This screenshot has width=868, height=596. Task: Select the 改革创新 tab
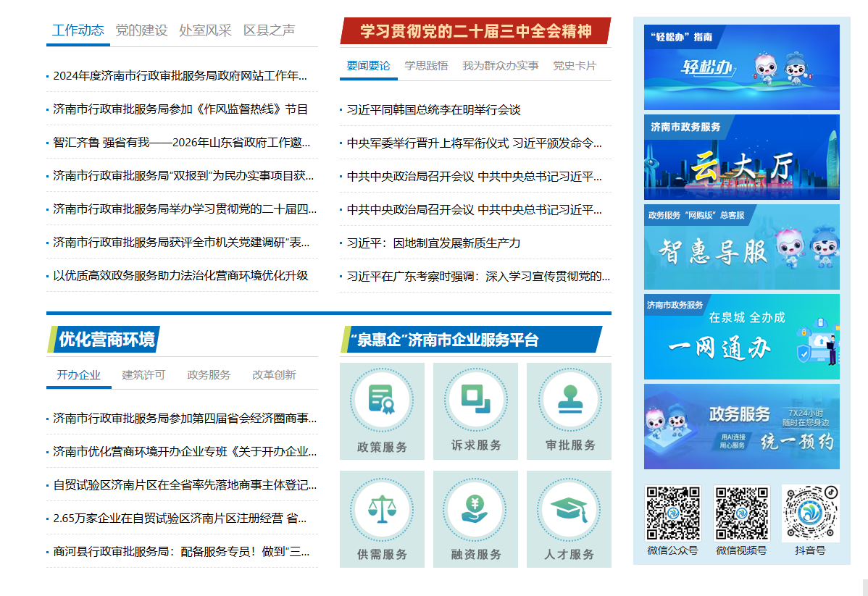[274, 375]
